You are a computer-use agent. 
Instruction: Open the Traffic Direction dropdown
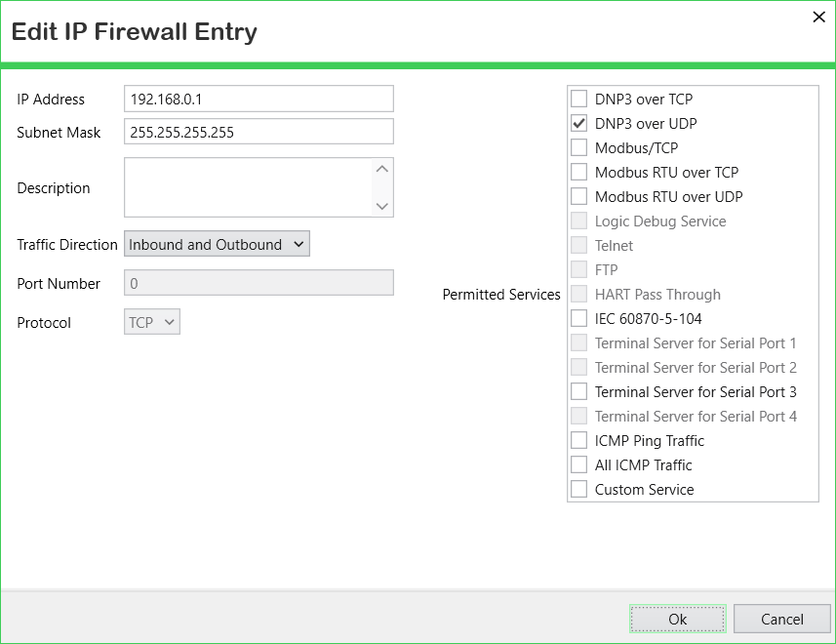217,244
